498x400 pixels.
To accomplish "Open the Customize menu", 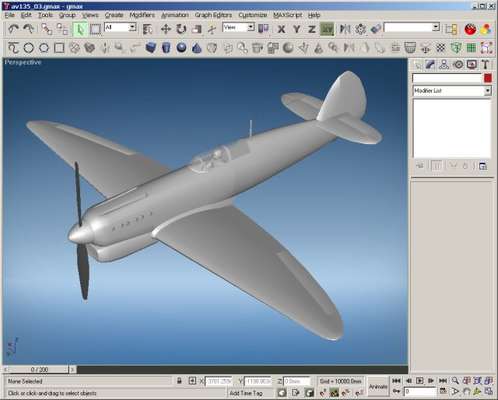I will coord(253,15).
